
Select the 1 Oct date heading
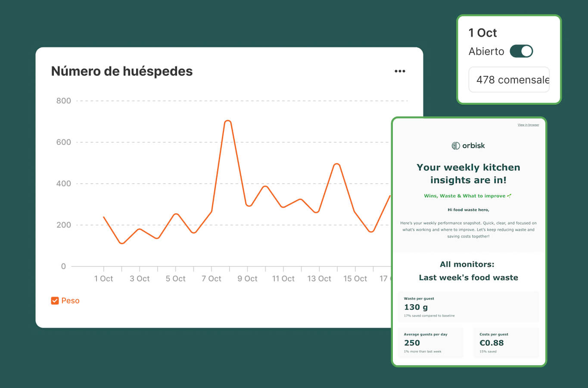click(482, 33)
